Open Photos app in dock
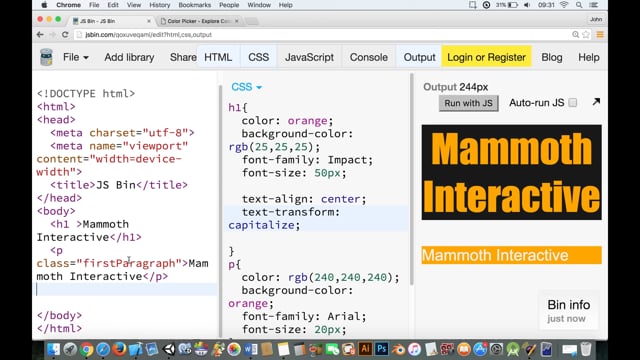The width and height of the screenshot is (640, 360). coord(234,349)
